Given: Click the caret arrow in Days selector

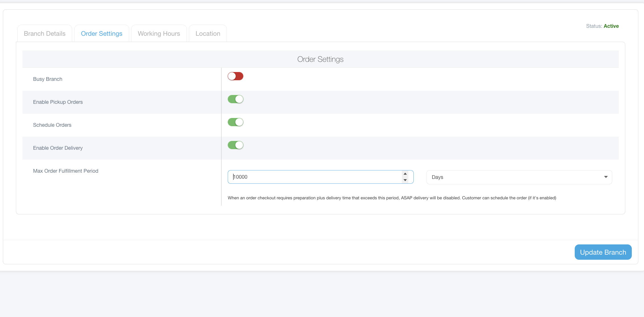Looking at the screenshot, I should click(606, 177).
